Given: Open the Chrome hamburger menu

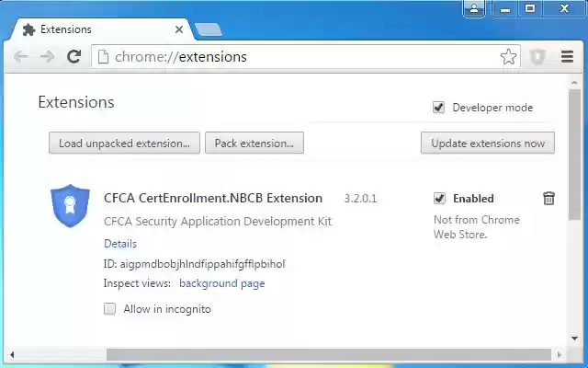Looking at the screenshot, I should click(567, 57).
